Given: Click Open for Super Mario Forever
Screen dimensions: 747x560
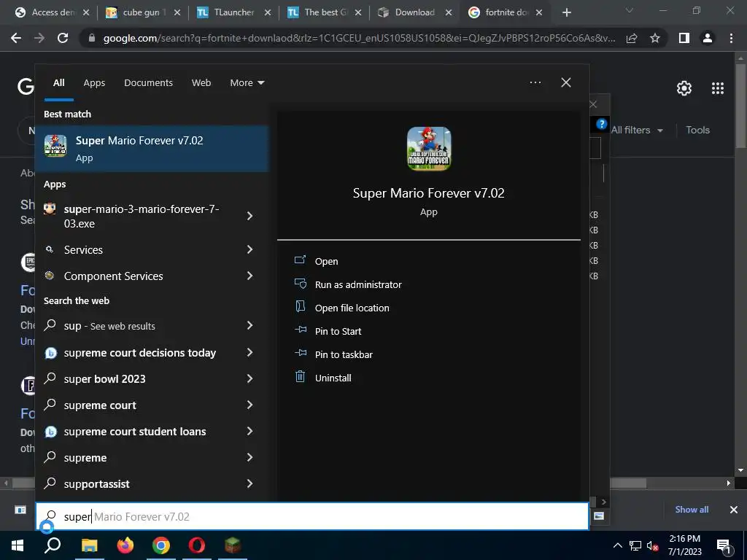Looking at the screenshot, I should tap(326, 262).
